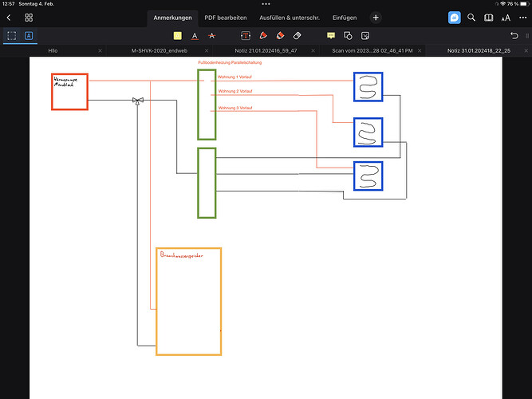This screenshot has height=399, width=532.
Task: Select the yellow highlight tool
Action: coord(177,36)
